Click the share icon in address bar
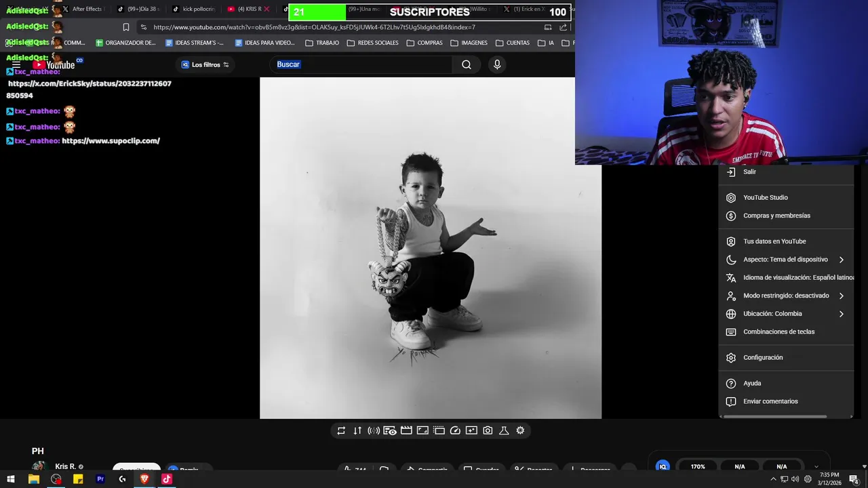Screen dimensions: 868x488 click(564, 27)
